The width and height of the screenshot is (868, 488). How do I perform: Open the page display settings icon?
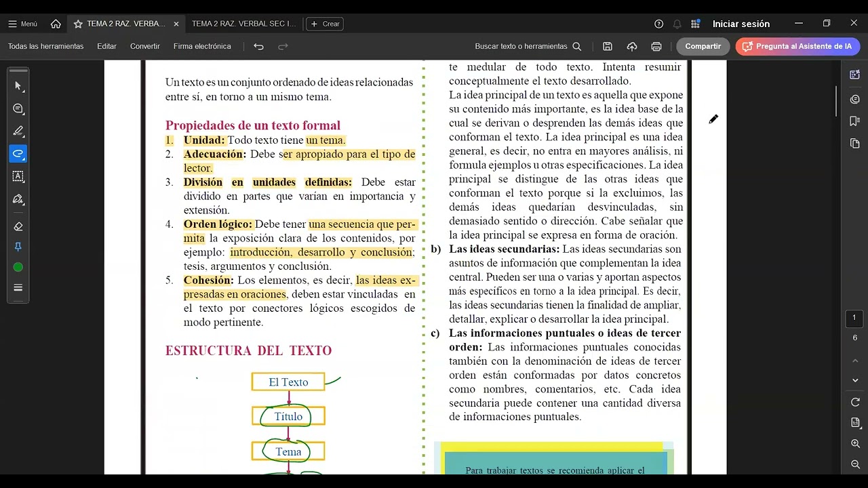coord(854,423)
